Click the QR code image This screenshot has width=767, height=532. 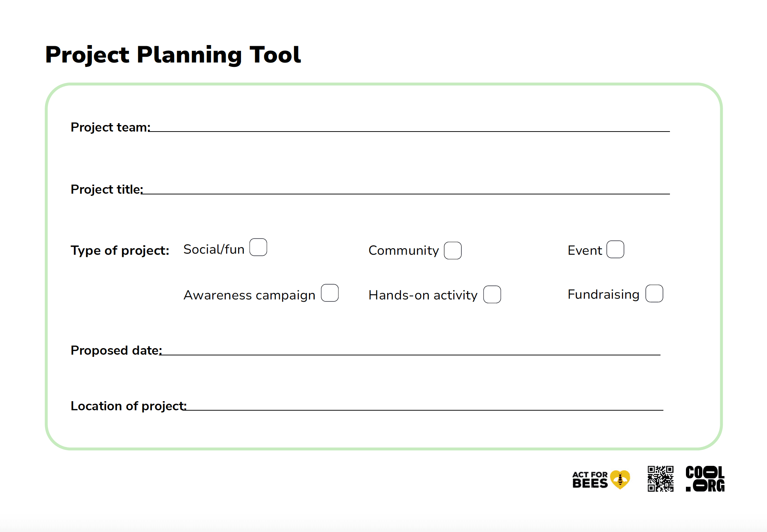(x=660, y=479)
